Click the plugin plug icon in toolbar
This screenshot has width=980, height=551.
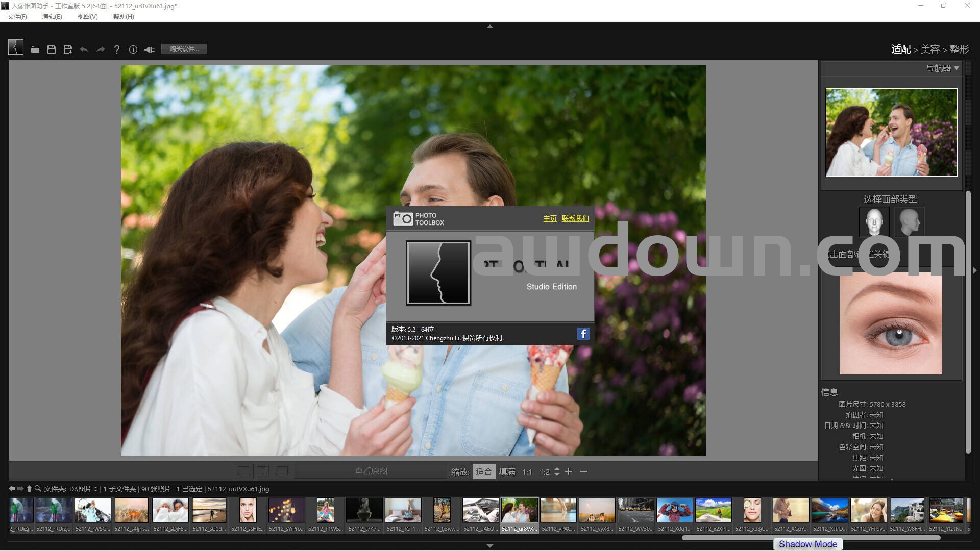tap(150, 49)
